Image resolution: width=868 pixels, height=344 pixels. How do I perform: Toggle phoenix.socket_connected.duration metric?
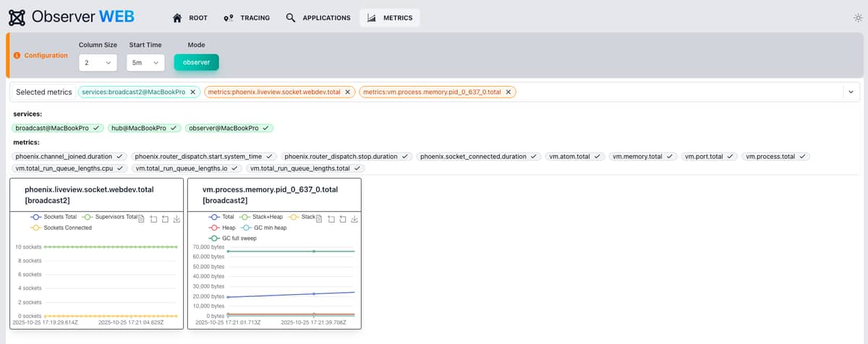click(479, 156)
